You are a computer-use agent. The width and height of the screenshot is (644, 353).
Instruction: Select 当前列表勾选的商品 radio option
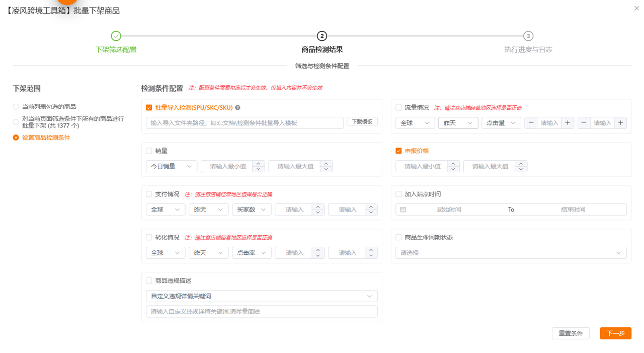tap(16, 107)
